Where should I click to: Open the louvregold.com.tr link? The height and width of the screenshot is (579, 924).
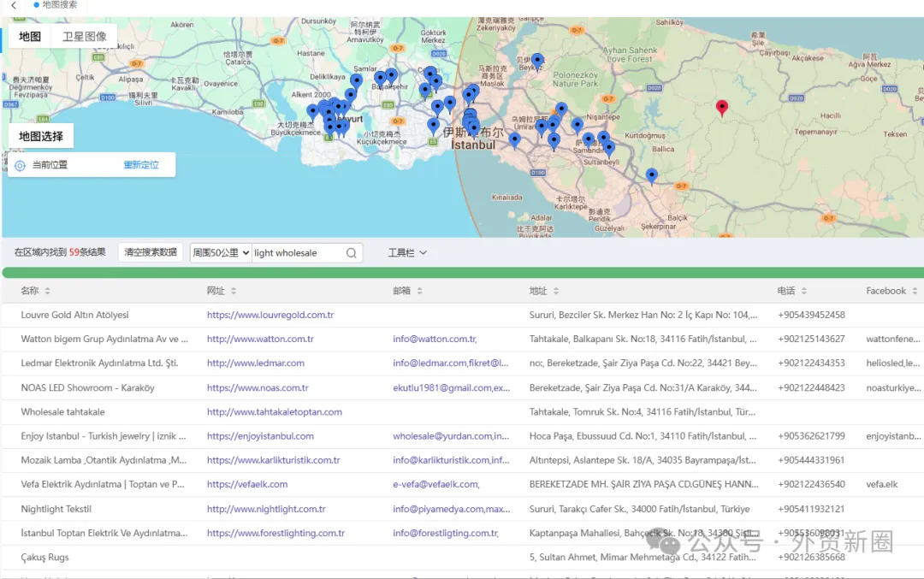point(269,315)
